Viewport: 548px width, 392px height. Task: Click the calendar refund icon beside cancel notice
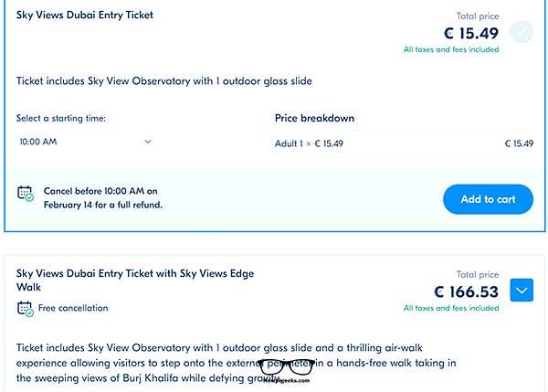26,194
